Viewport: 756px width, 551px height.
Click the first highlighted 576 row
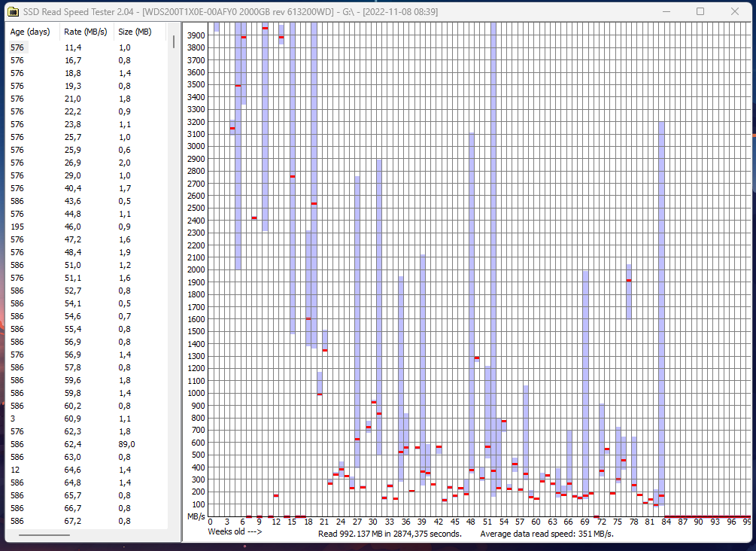[x=30, y=47]
